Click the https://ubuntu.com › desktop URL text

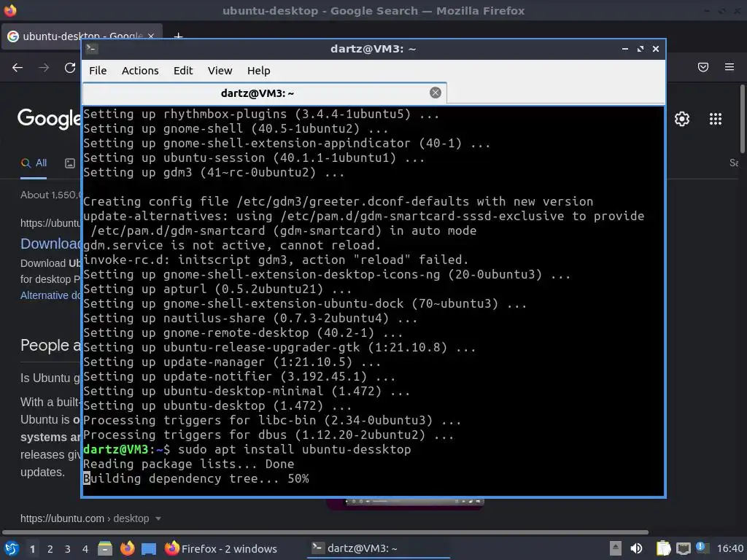(x=85, y=518)
